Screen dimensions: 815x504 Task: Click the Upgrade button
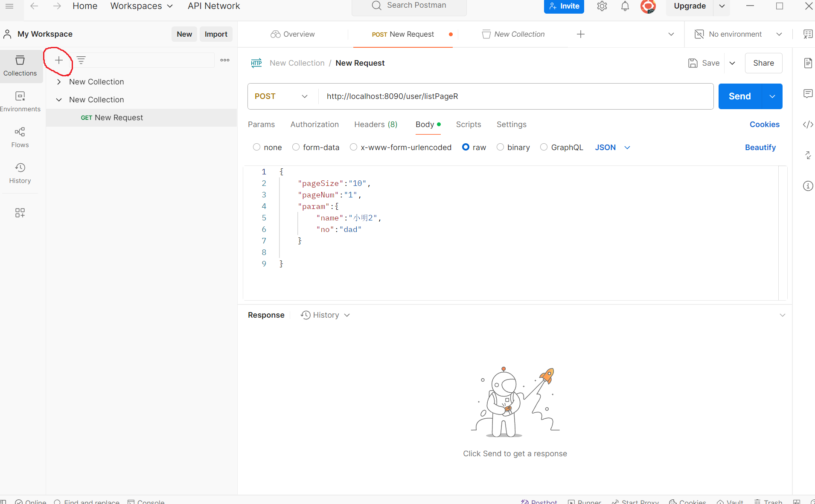pyautogui.click(x=690, y=6)
